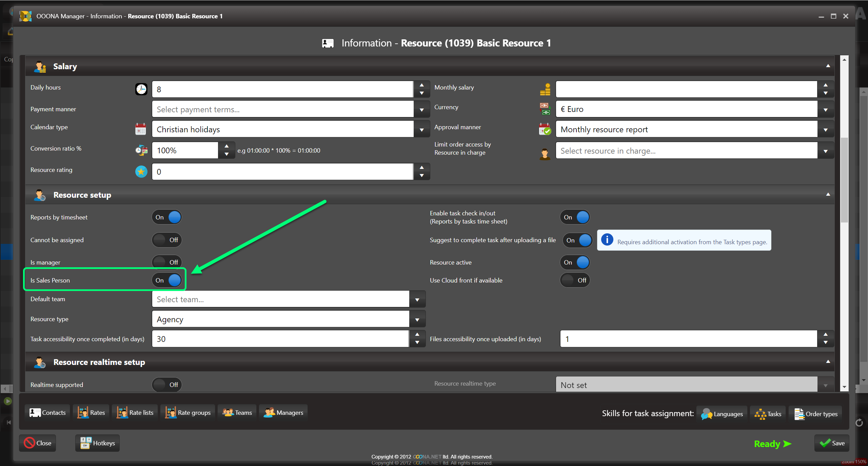Open the Hotkeys button
Image resolution: width=868 pixels, height=466 pixels.
[x=98, y=443]
